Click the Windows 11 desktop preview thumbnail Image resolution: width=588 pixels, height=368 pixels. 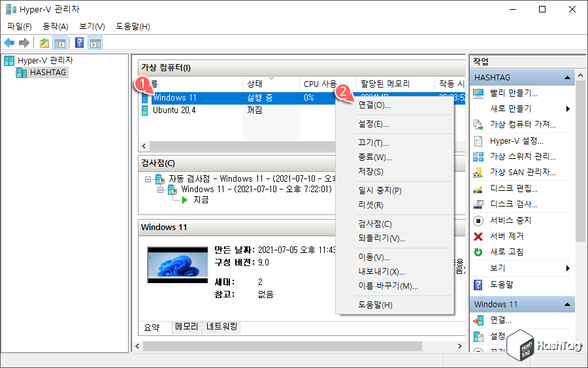[177, 265]
